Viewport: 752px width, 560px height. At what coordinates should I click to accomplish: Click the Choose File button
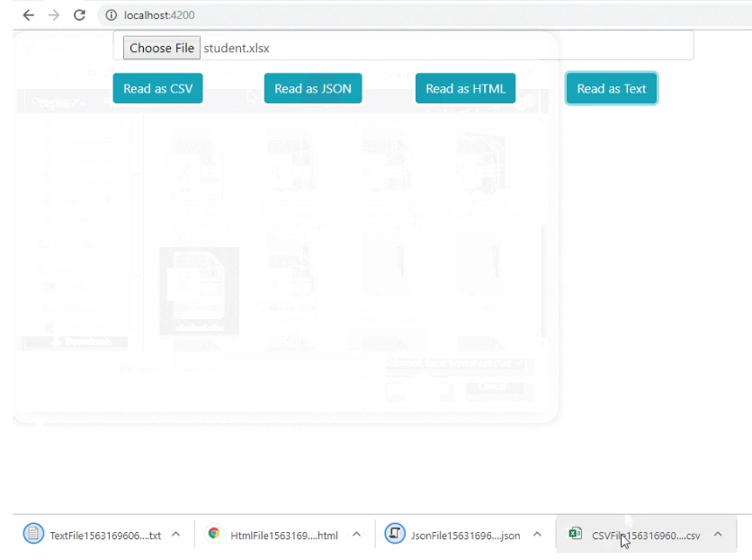pos(162,48)
